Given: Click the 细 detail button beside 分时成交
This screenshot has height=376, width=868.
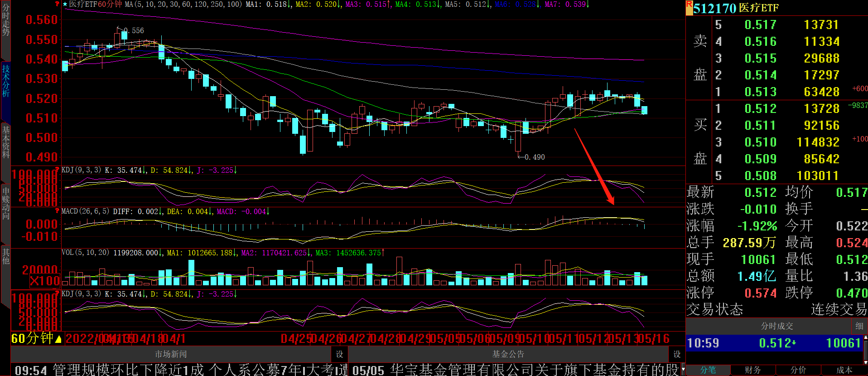Looking at the screenshot, I should [x=859, y=326].
